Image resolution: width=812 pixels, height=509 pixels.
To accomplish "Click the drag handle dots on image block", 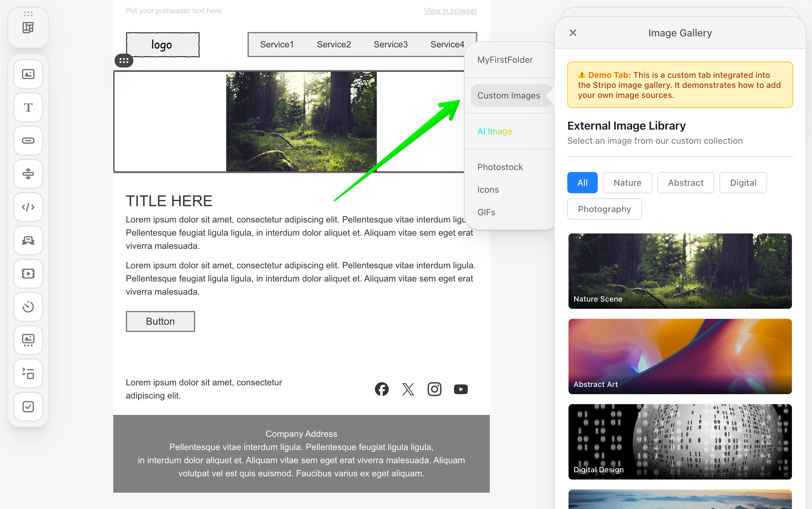I will click(124, 61).
